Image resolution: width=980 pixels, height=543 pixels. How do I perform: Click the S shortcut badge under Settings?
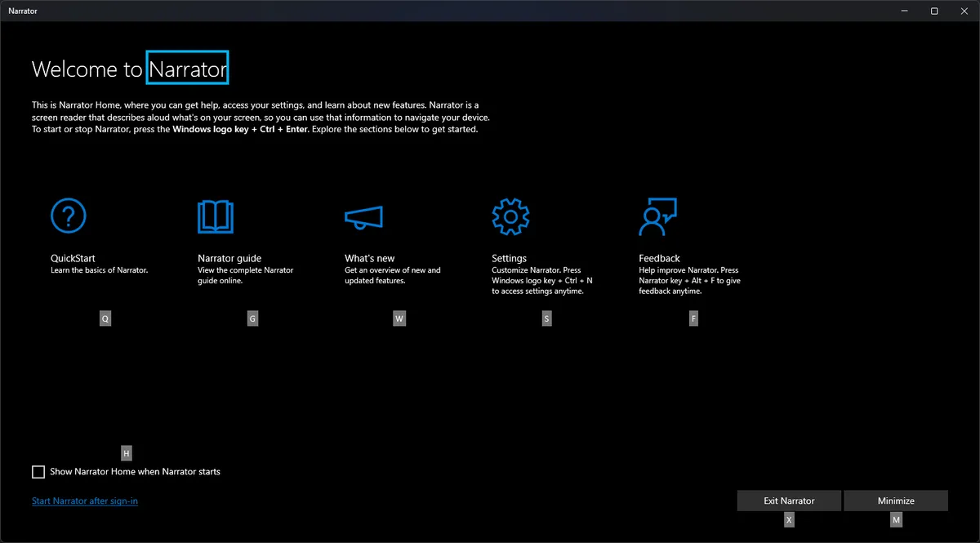click(546, 318)
